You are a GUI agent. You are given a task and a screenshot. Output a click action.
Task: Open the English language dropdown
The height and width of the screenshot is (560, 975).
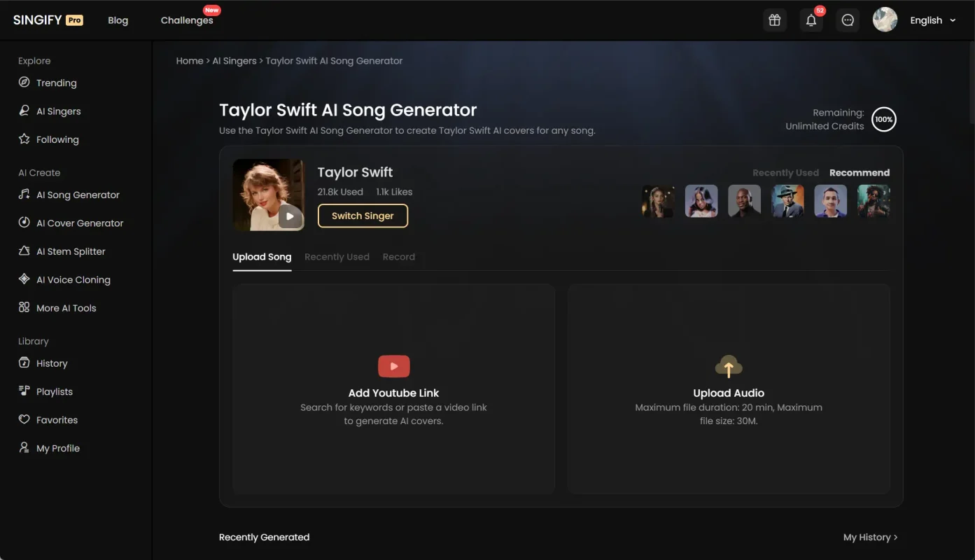coord(933,20)
